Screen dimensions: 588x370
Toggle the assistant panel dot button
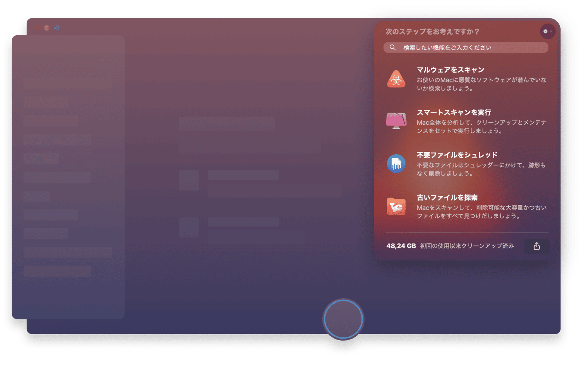548,31
